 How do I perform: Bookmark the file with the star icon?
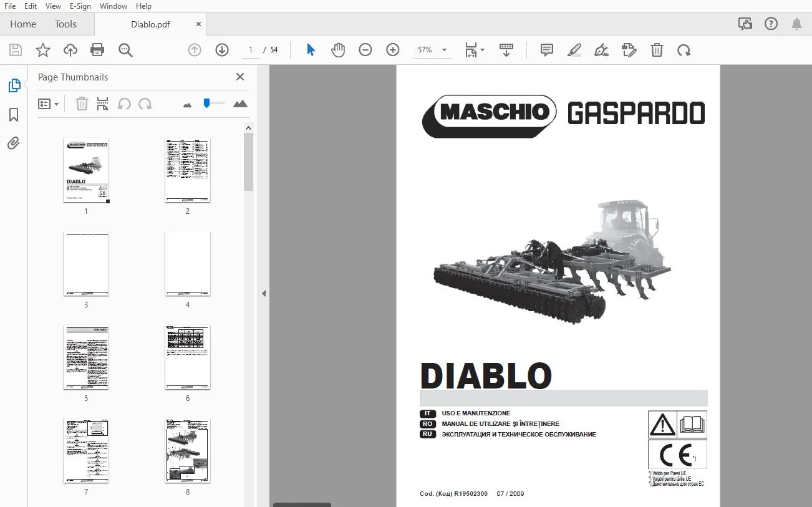click(x=43, y=50)
